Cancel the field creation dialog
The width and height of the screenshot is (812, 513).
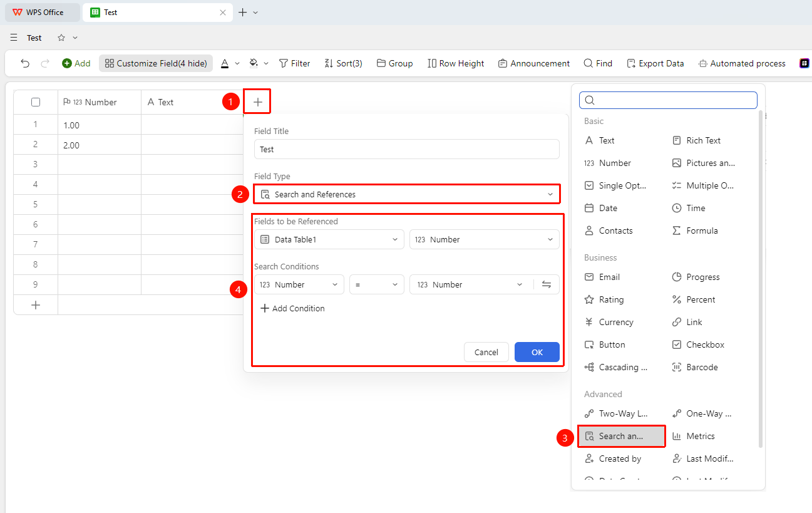tap(486, 352)
